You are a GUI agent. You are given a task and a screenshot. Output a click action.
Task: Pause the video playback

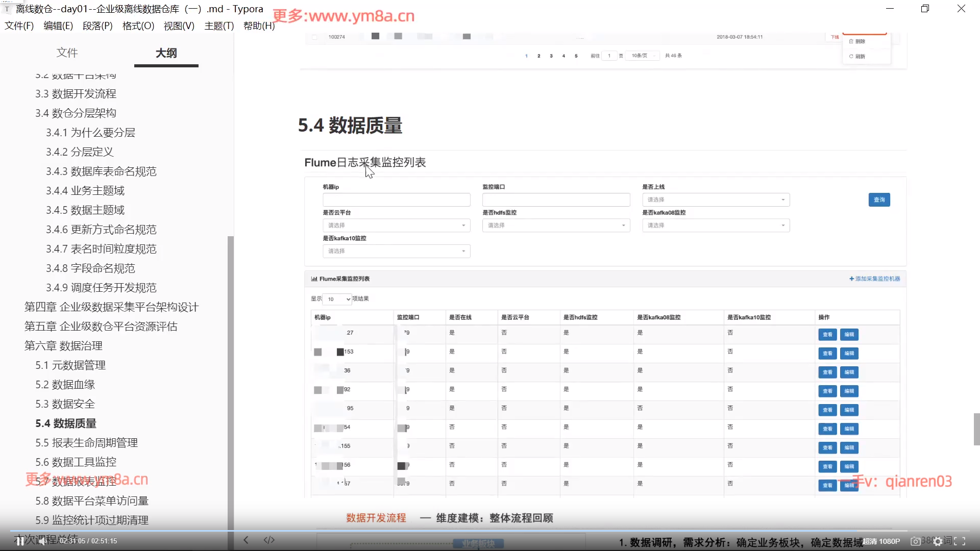[x=19, y=541]
